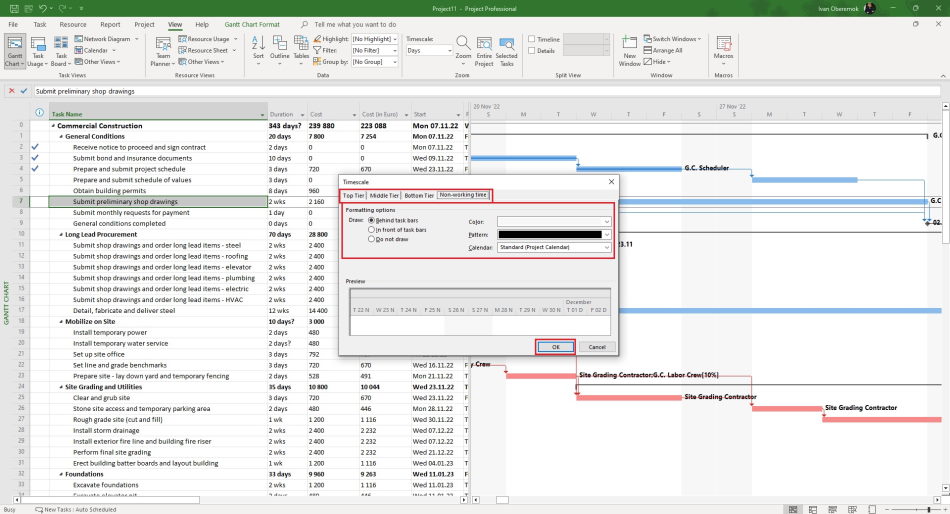The image size is (950, 514).
Task: Collapse the Long Lead Procurement group
Action: (x=61, y=235)
